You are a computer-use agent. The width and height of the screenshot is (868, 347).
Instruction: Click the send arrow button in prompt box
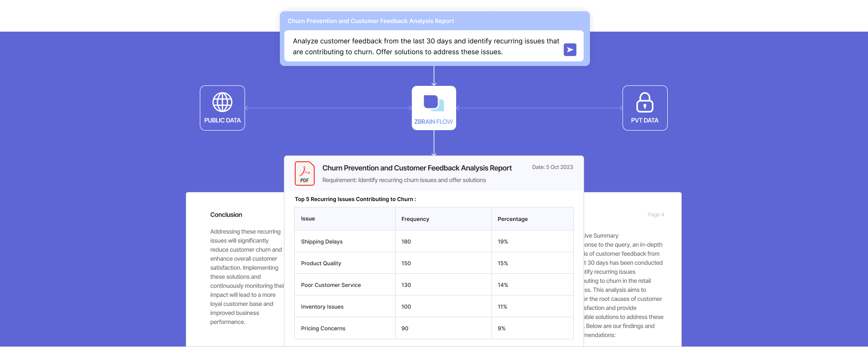click(x=570, y=50)
